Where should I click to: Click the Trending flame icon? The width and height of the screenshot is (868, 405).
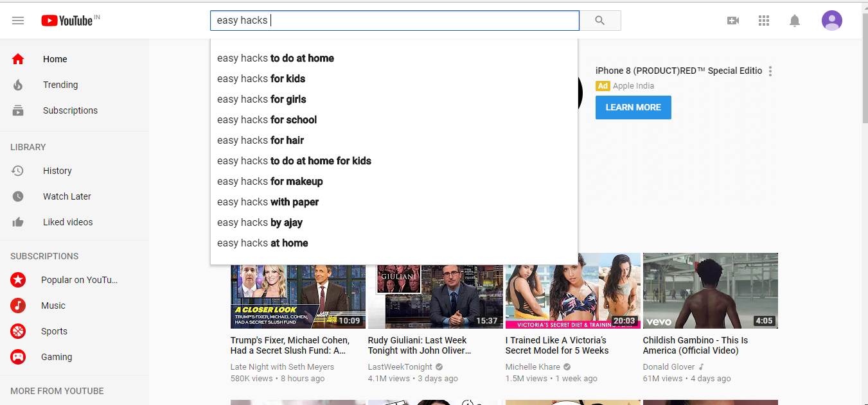18,85
